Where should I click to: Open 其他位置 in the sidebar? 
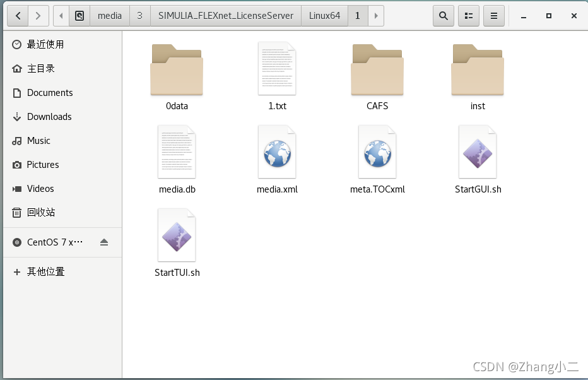(x=45, y=271)
